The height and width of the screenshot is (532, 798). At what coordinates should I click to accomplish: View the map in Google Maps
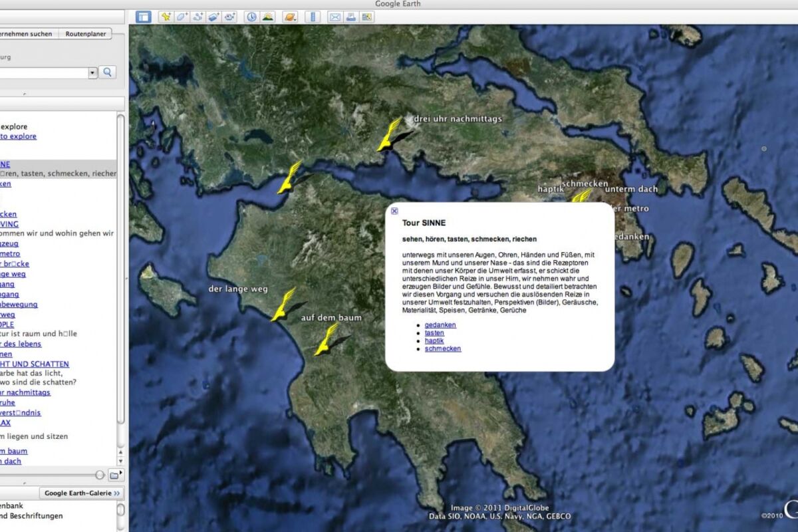coord(366,17)
